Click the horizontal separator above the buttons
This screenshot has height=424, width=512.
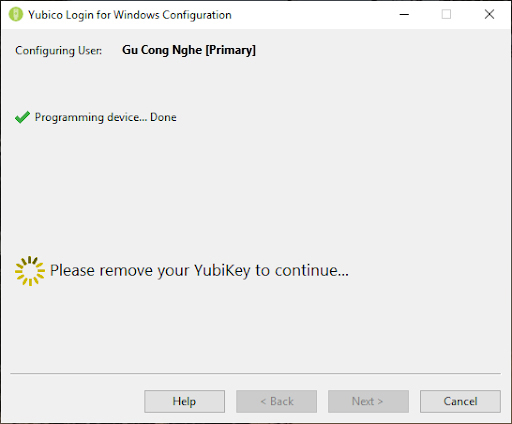[x=256, y=374]
